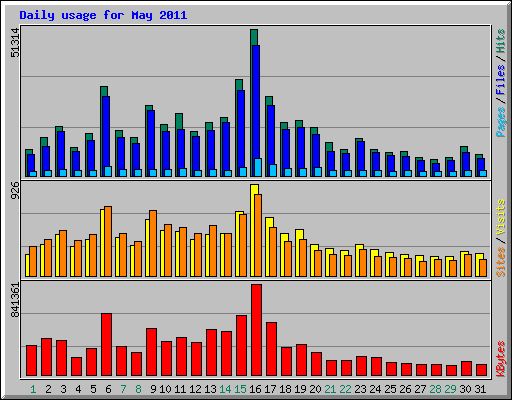
Task: Click day label 16 on the axis
Action: pyautogui.click(x=255, y=389)
